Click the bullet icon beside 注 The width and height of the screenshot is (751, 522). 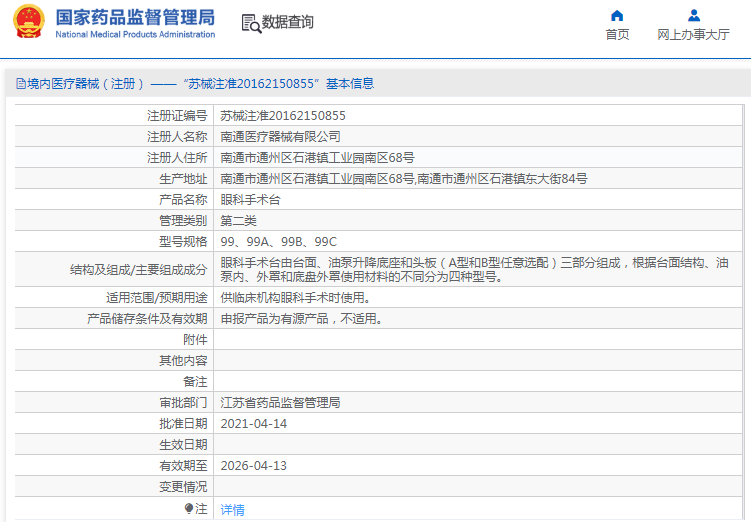coord(189,508)
